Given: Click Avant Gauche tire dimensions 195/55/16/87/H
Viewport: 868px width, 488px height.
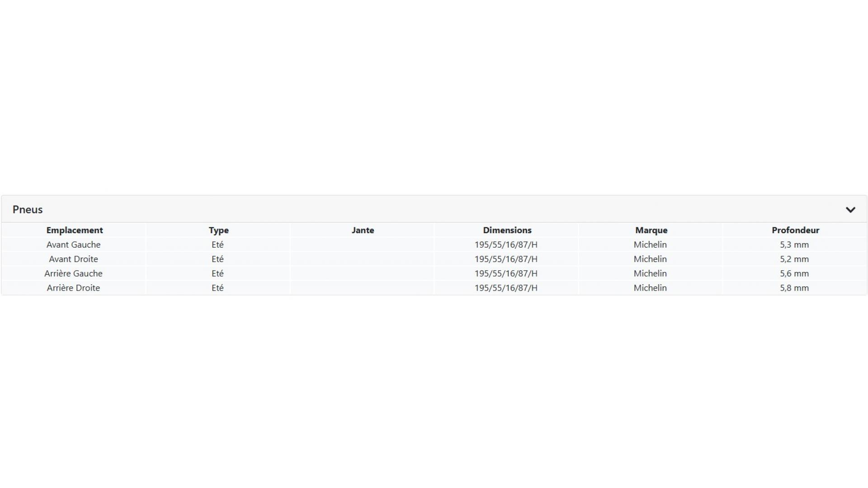Looking at the screenshot, I should click(506, 245).
